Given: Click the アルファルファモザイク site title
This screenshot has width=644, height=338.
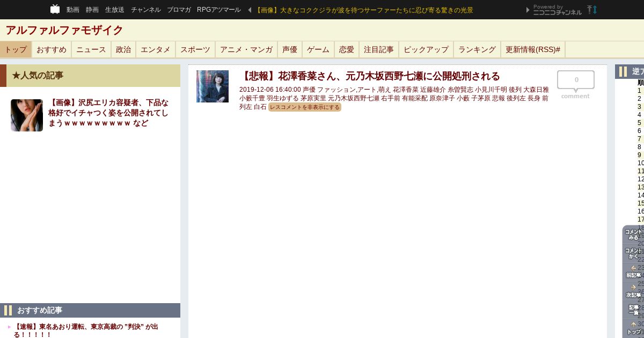Looking at the screenshot, I should [64, 30].
